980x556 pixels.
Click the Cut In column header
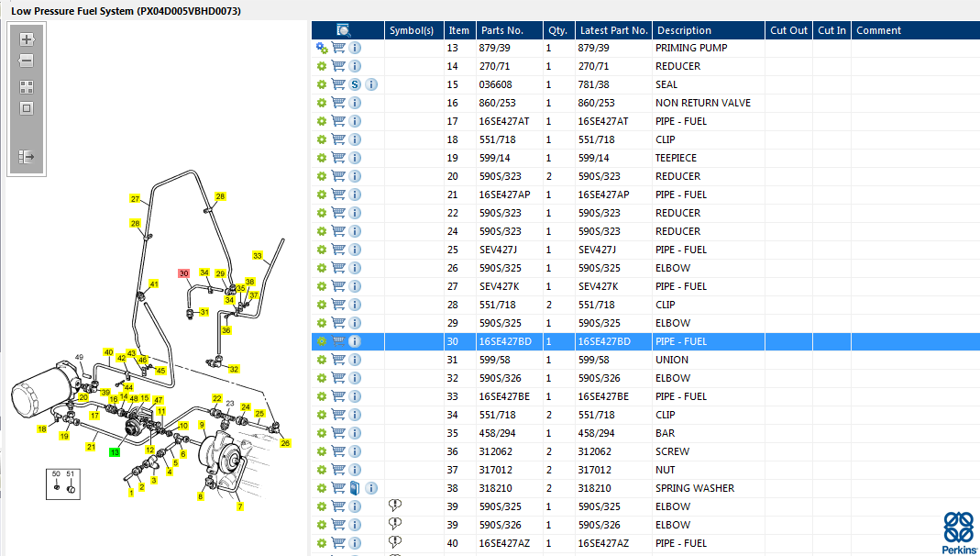(x=831, y=30)
